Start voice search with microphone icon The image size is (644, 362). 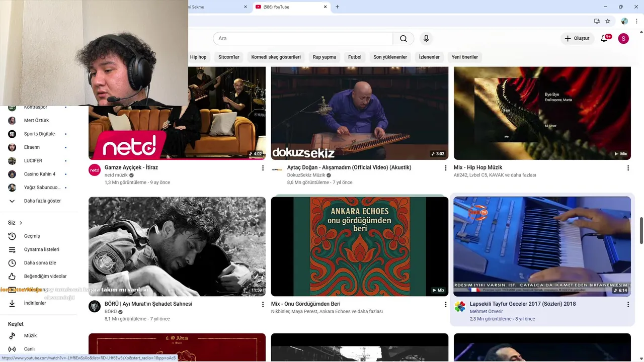coord(426,39)
